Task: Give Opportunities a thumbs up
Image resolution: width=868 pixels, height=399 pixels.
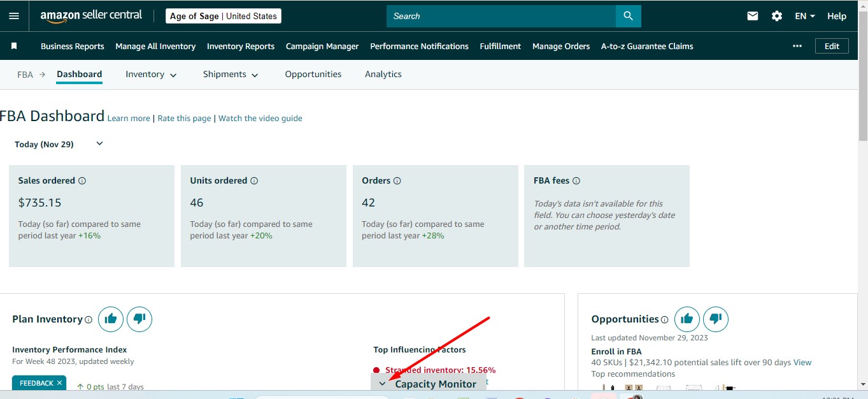Action: tap(687, 319)
